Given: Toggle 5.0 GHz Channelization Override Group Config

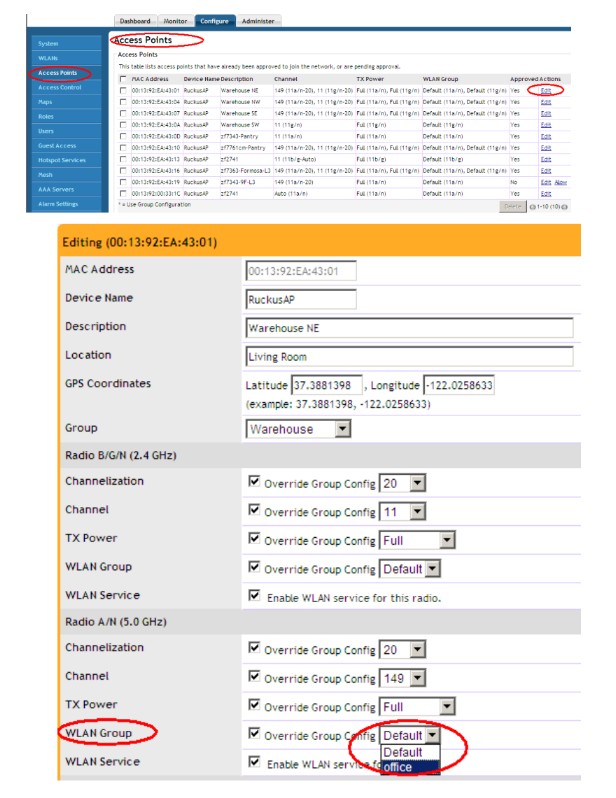Looking at the screenshot, I should click(x=254, y=647).
